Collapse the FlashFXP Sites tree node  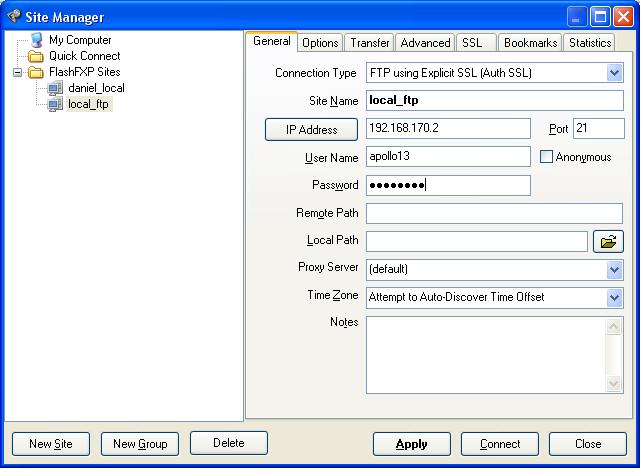pyautogui.click(x=18, y=73)
